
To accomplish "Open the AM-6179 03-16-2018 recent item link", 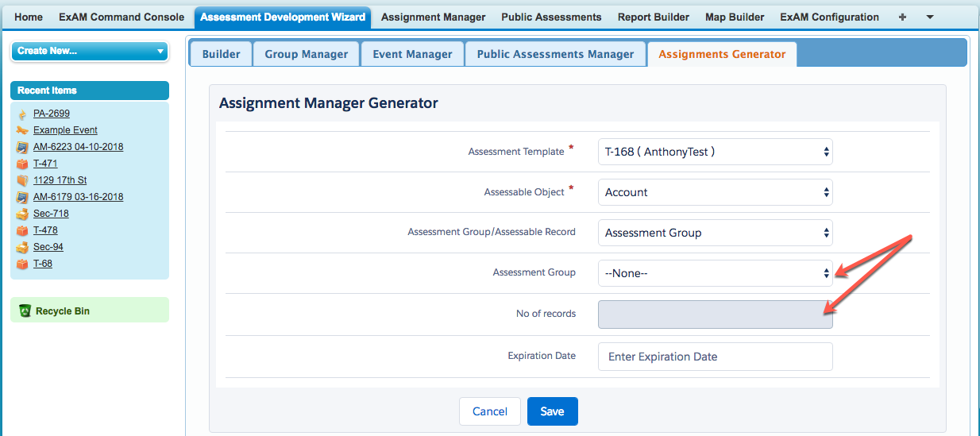I will point(78,197).
